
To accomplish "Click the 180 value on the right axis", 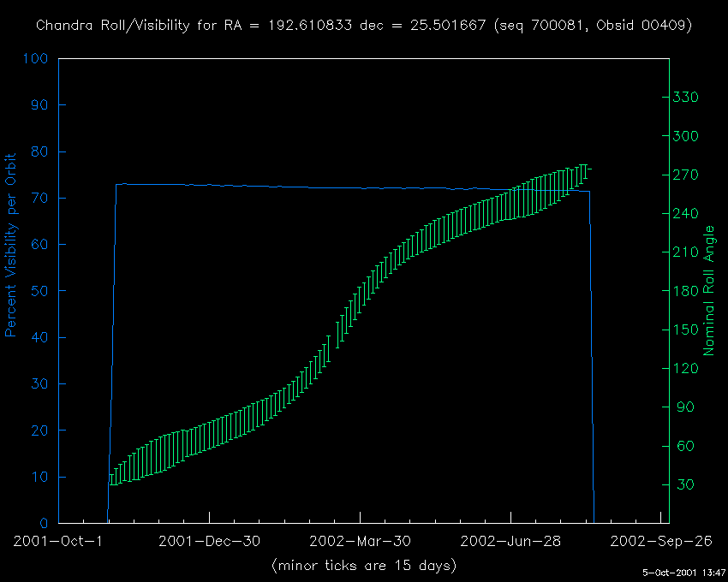I will [x=687, y=291].
